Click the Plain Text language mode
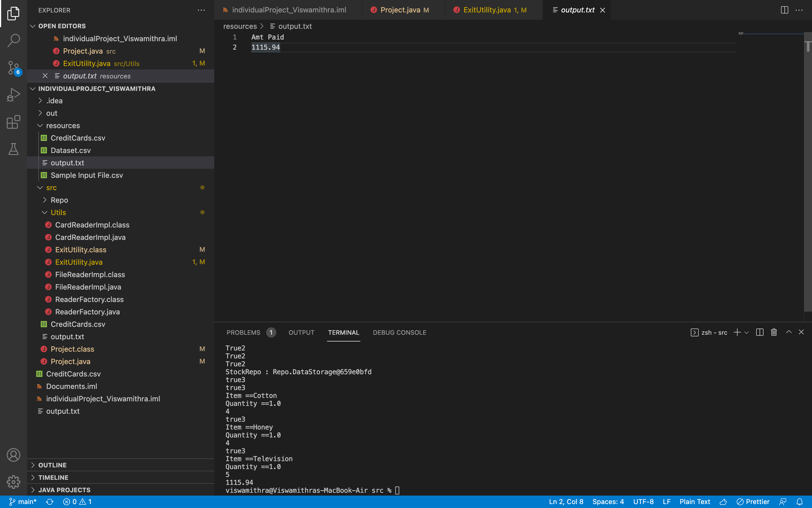The image size is (812, 508). (x=695, y=502)
